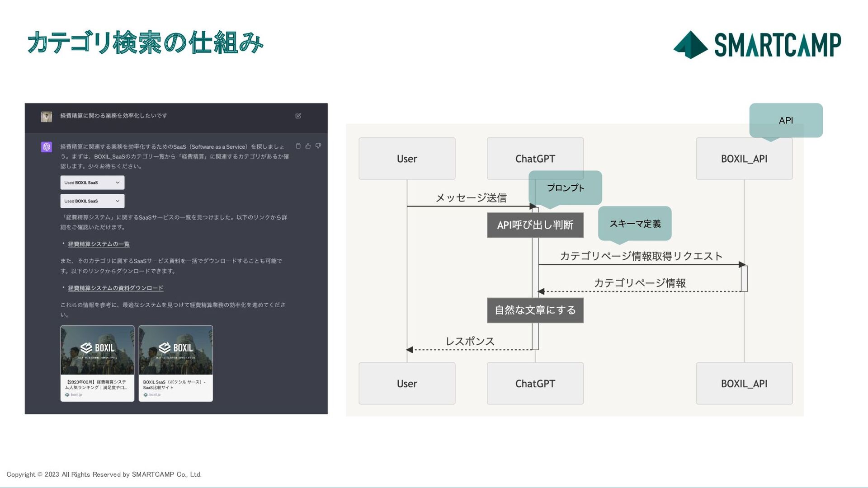Expand the first Used BOXIL SaaS dropdown
This screenshot has width=868, height=488.
point(92,183)
